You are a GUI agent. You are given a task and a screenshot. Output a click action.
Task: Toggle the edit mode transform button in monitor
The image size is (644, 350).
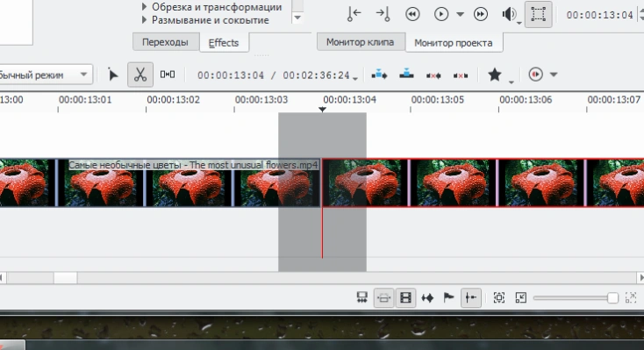point(538,14)
